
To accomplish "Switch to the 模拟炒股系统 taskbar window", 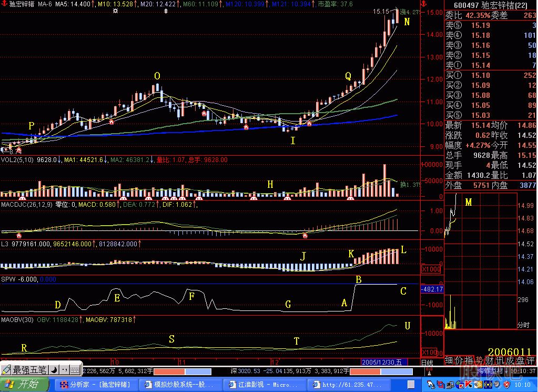I will tap(179, 385).
